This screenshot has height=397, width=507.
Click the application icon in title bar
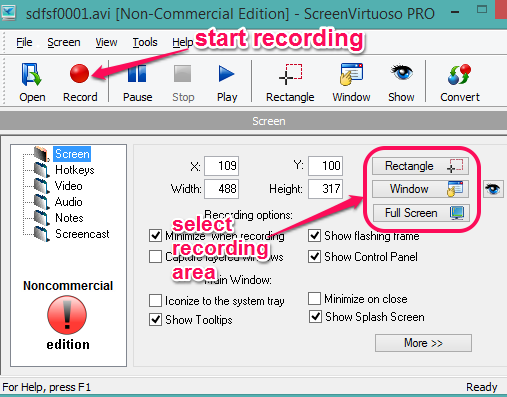pos(8,13)
